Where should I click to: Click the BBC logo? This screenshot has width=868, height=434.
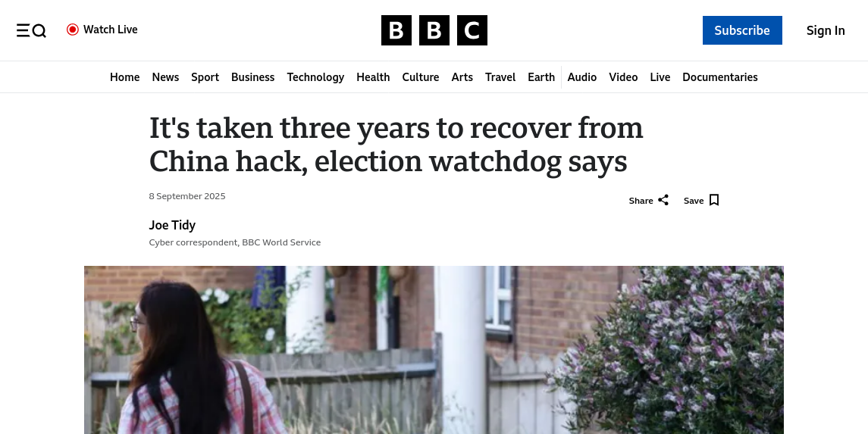coord(434,30)
